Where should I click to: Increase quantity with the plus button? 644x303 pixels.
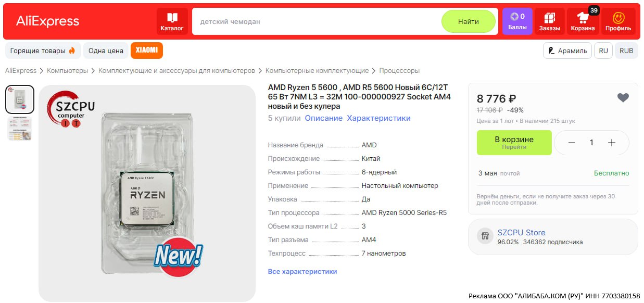click(x=612, y=143)
